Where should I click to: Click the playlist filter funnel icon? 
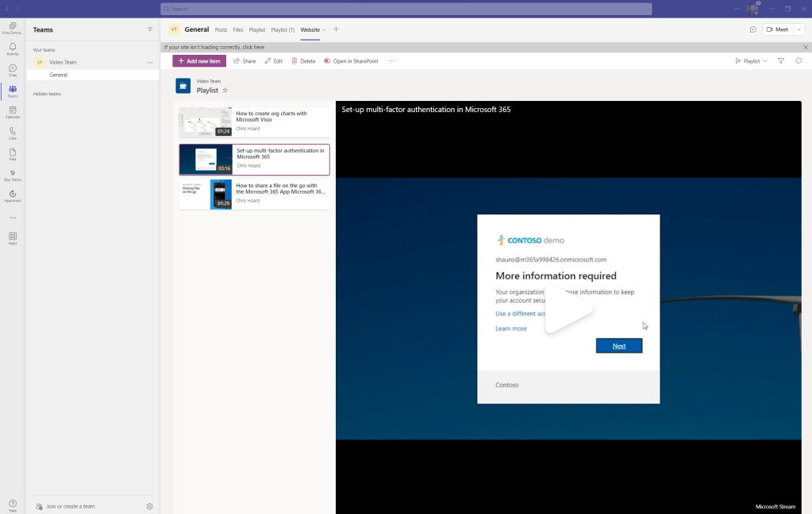(781, 61)
